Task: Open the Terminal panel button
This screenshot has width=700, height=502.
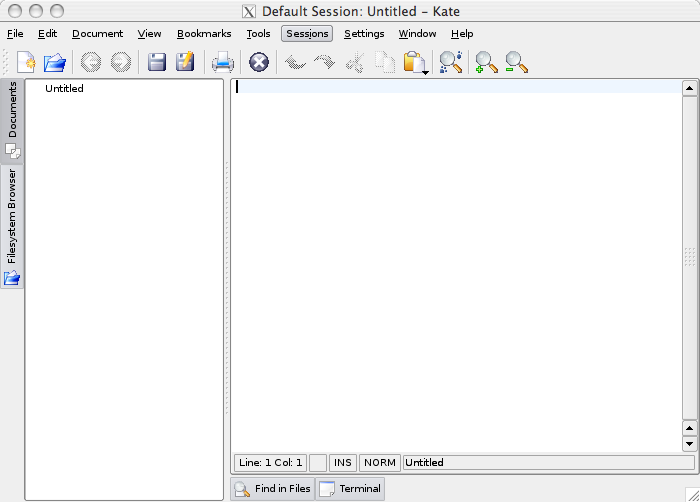Action: [x=350, y=489]
